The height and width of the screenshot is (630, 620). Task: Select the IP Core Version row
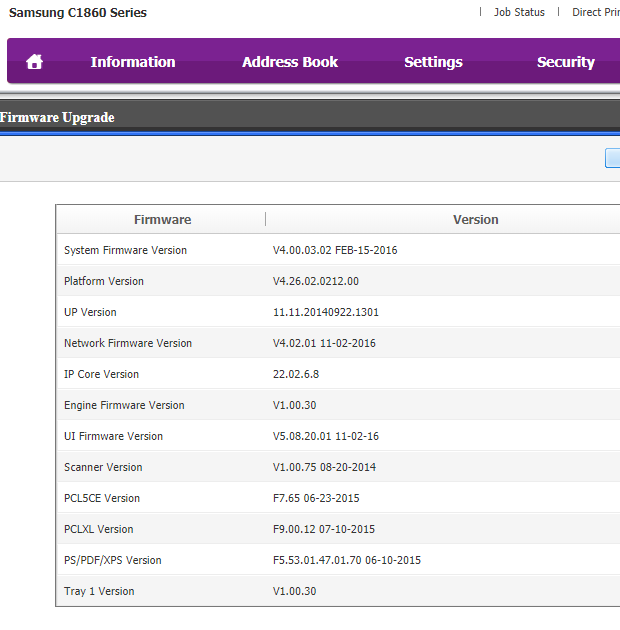tap(102, 374)
